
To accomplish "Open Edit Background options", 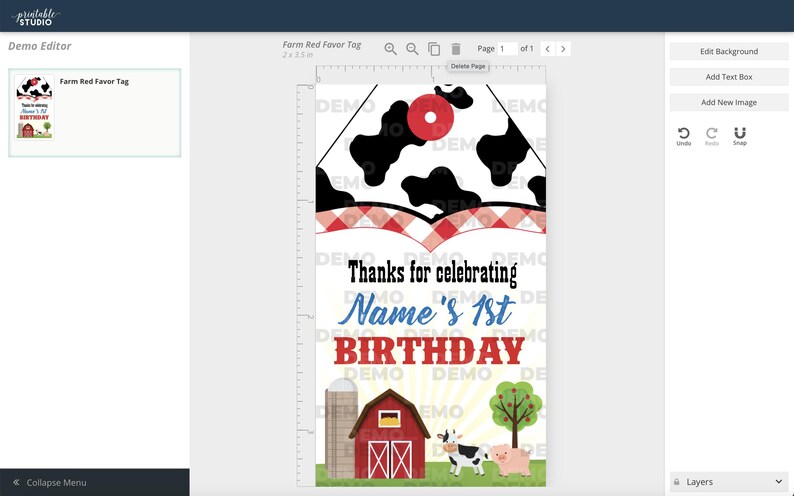I will [729, 51].
